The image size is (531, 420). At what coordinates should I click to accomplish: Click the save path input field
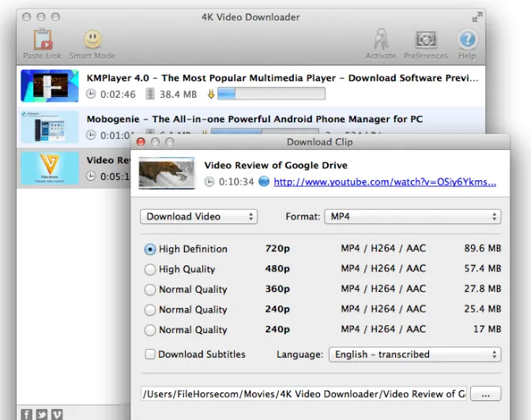pyautogui.click(x=303, y=394)
